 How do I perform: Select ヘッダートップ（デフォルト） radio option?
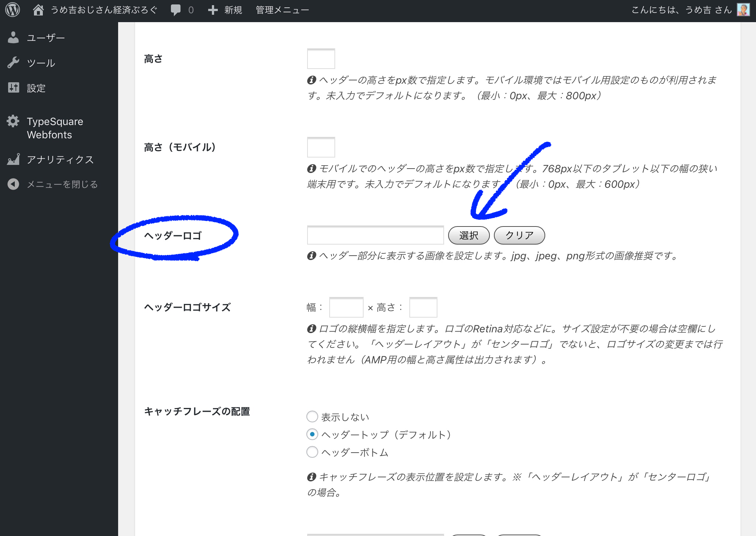(x=312, y=435)
